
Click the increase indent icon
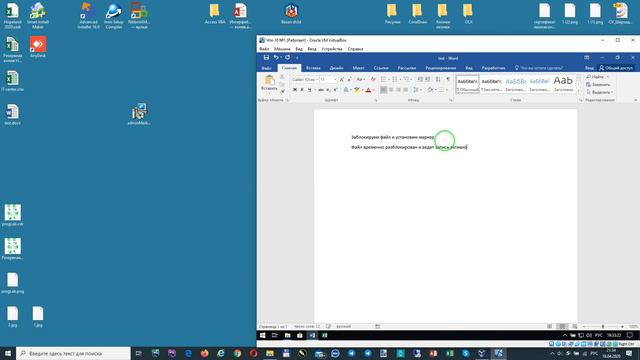click(427, 79)
